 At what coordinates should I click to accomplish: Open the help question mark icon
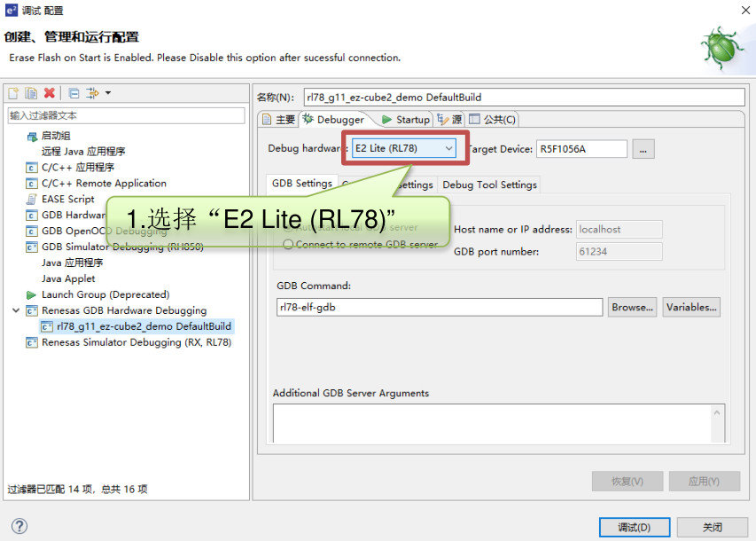19,526
